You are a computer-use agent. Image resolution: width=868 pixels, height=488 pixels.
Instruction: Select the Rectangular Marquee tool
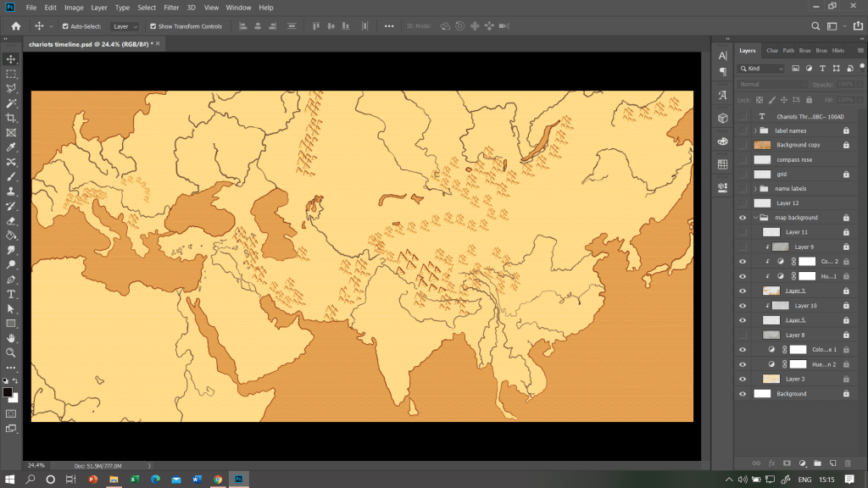(11, 74)
